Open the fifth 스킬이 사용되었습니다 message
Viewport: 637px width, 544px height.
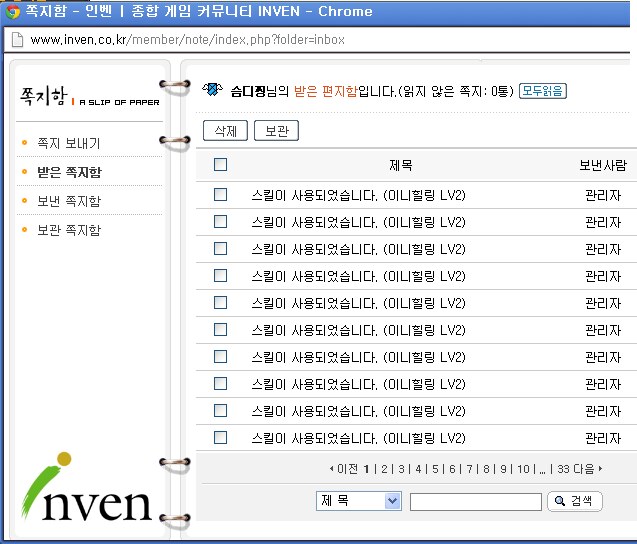coord(358,303)
